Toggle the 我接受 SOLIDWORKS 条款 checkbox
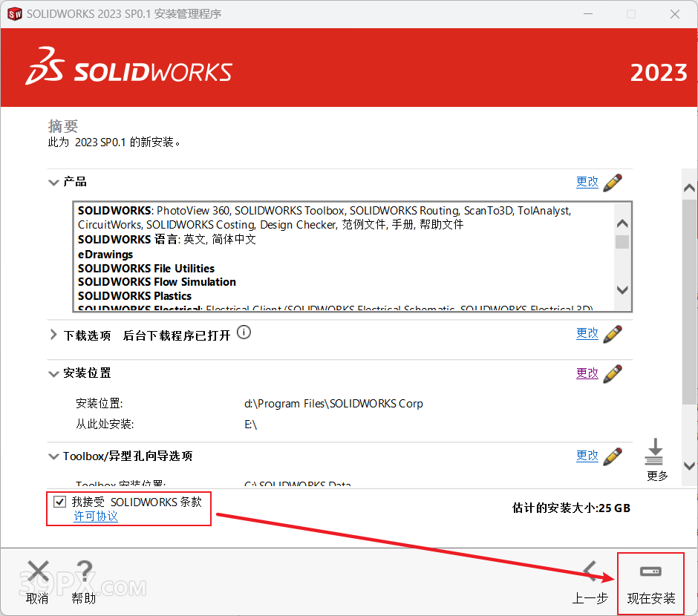Image resolution: width=698 pixels, height=616 pixels. pos(60,502)
